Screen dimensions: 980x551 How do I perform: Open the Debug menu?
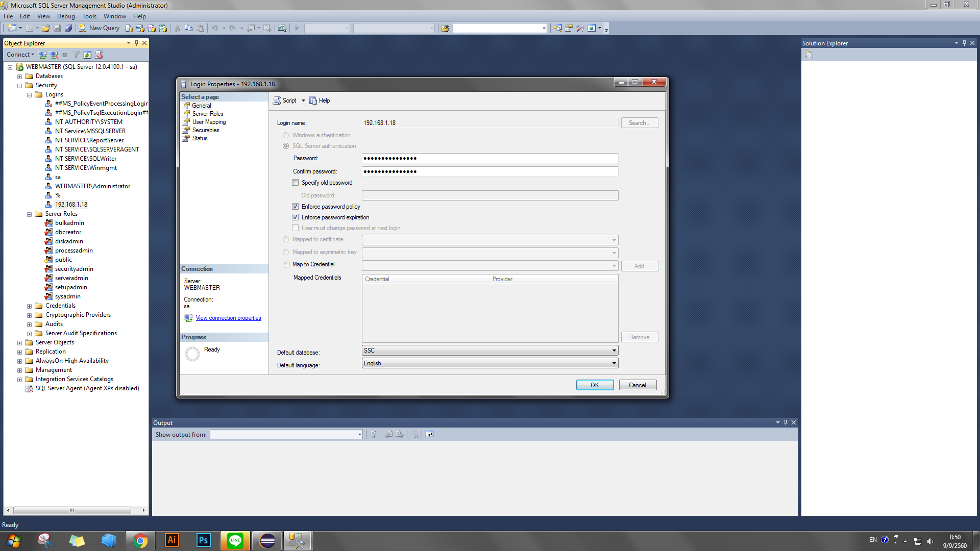pyautogui.click(x=66, y=16)
